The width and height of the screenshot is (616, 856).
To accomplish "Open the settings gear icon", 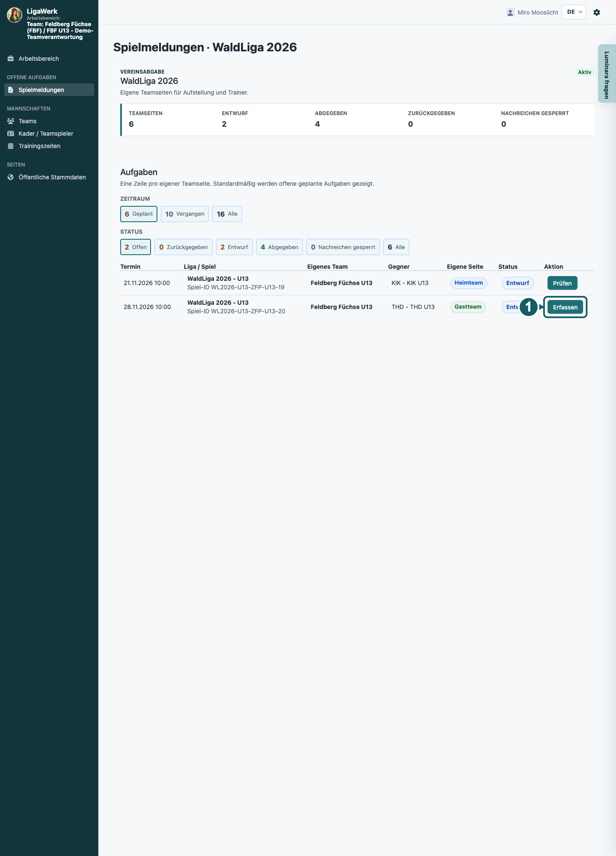I will coord(597,12).
